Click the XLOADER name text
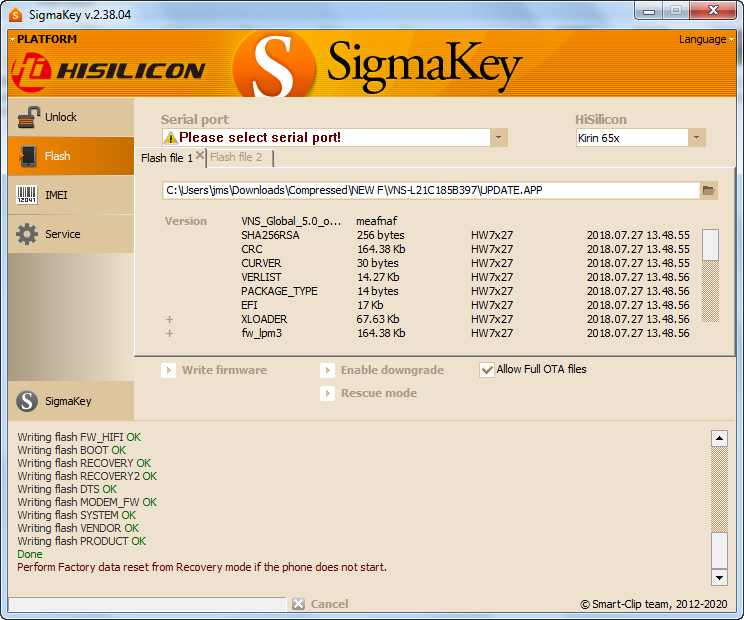744x620 pixels. (x=264, y=319)
